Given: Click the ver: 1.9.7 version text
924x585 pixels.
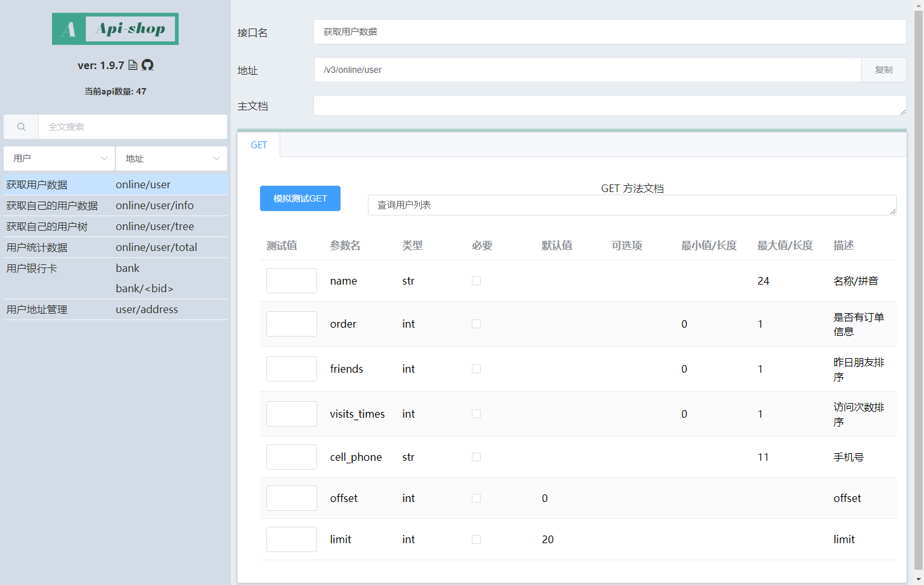Looking at the screenshot, I should click(x=101, y=65).
